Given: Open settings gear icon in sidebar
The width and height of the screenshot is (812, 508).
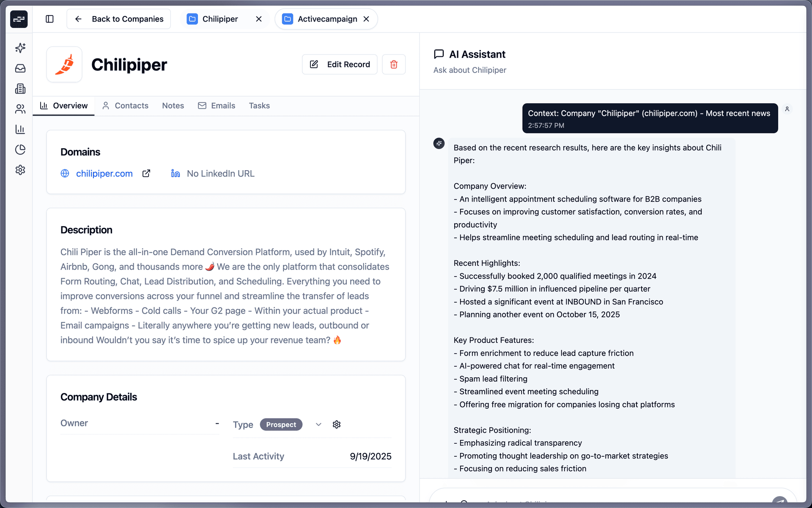Looking at the screenshot, I should tap(20, 170).
